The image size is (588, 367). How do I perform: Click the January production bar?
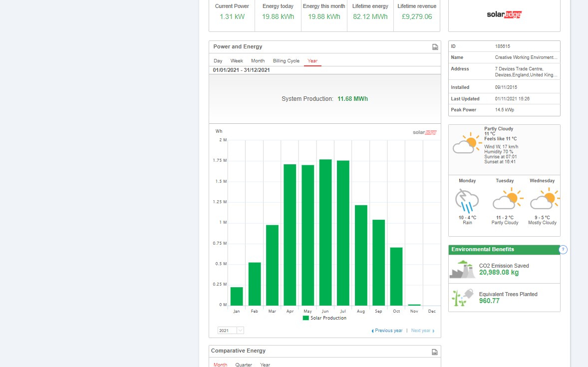coord(237,296)
